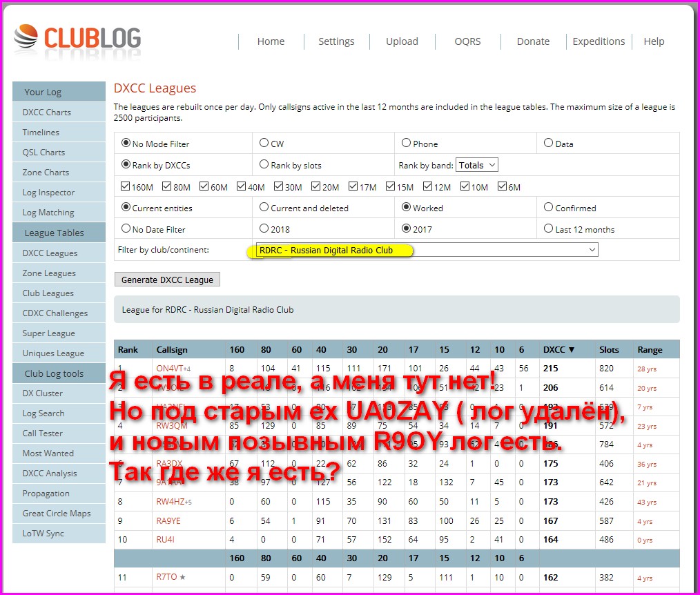Open Zone Leagues in sidebar
This screenshot has width=700, height=595.
pos(49,273)
